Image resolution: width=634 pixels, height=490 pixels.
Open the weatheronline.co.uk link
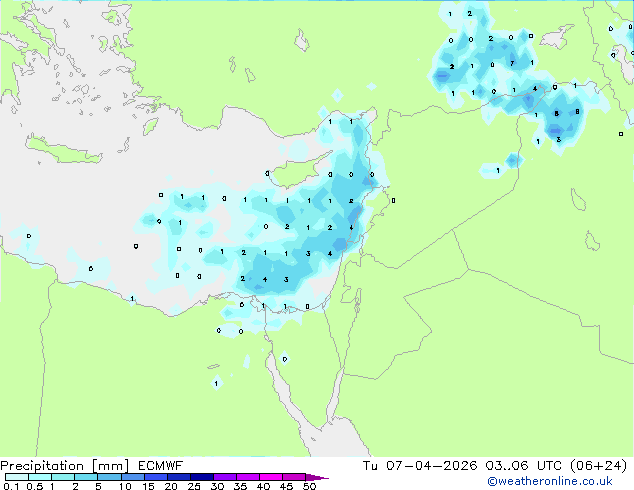550,481
